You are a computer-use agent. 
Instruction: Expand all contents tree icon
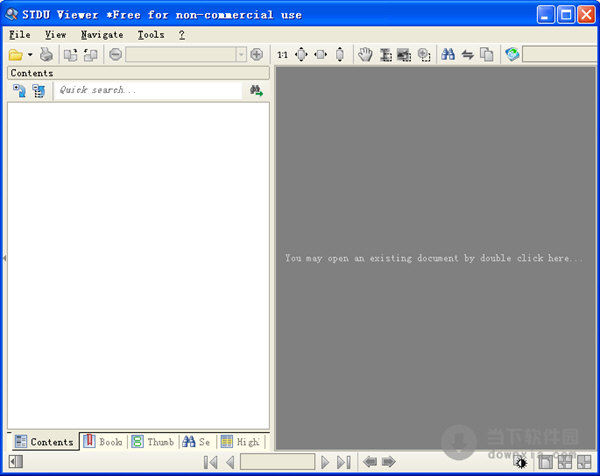point(20,91)
